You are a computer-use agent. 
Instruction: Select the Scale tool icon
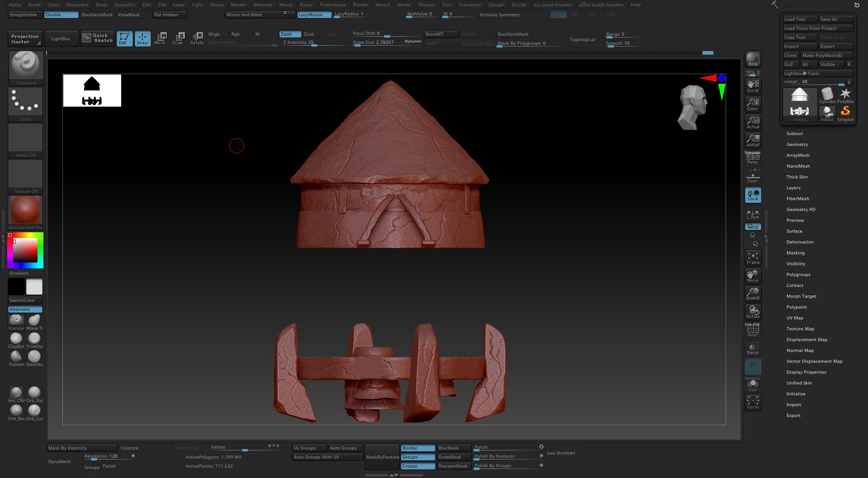point(178,38)
